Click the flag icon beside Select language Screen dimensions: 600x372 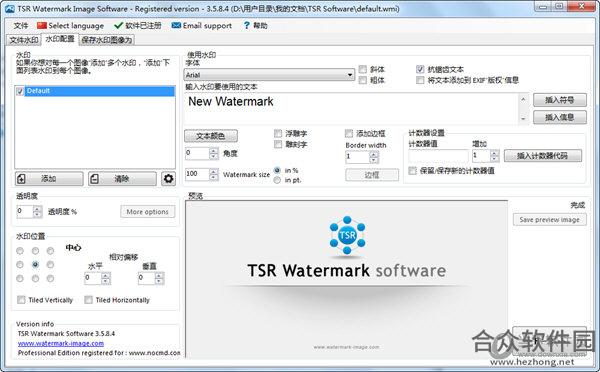coord(42,26)
